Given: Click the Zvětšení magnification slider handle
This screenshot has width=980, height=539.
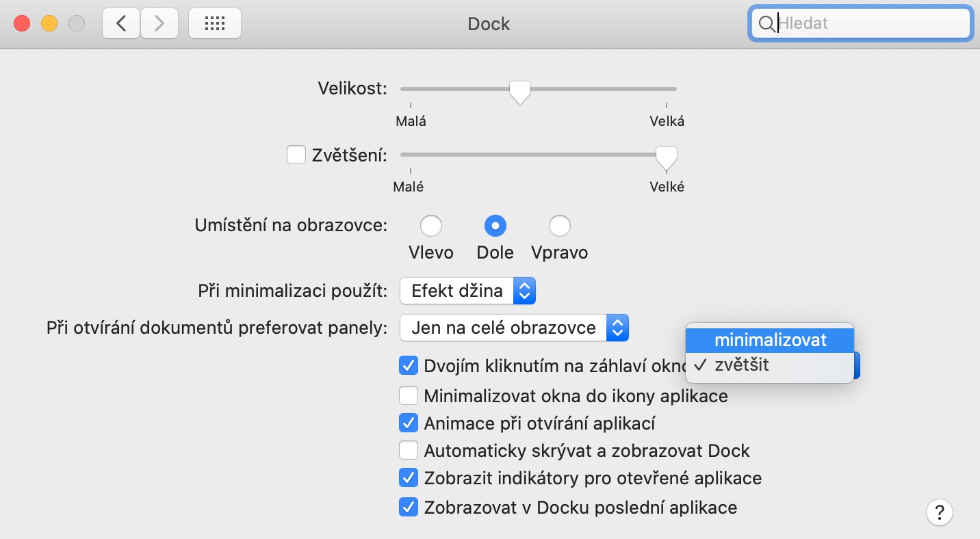Looking at the screenshot, I should [666, 157].
